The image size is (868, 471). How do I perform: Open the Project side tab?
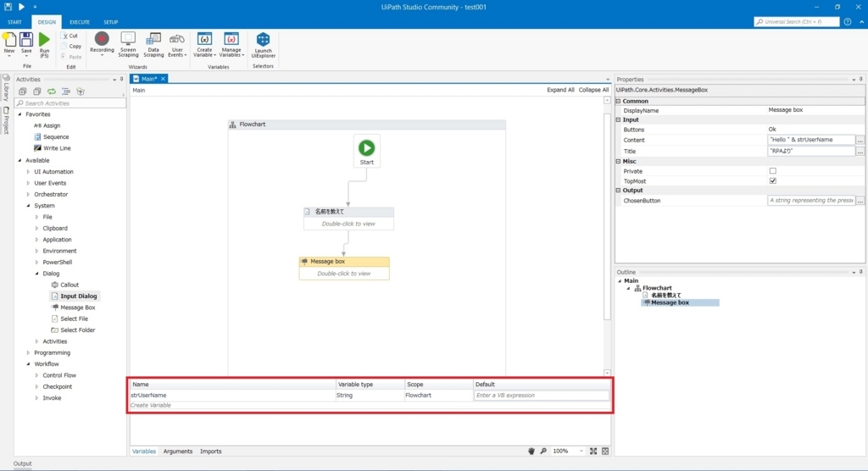pyautogui.click(x=6, y=120)
